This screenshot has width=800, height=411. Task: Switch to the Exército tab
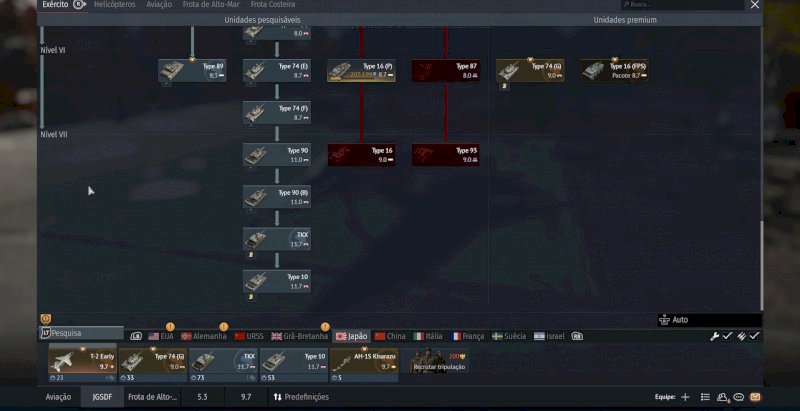click(x=55, y=5)
